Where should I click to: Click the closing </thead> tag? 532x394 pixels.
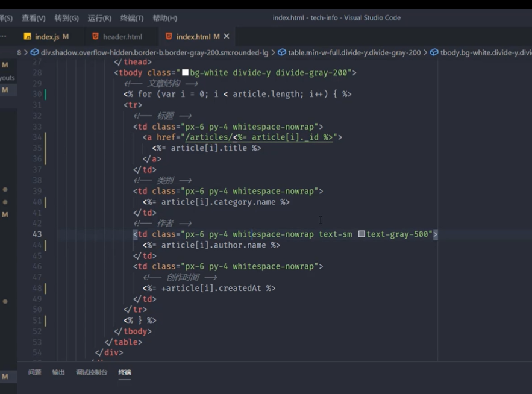point(133,62)
